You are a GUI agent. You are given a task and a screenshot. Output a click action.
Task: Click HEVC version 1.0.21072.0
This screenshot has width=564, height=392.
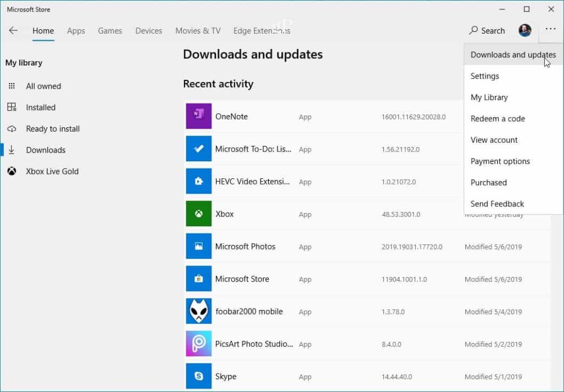point(399,182)
